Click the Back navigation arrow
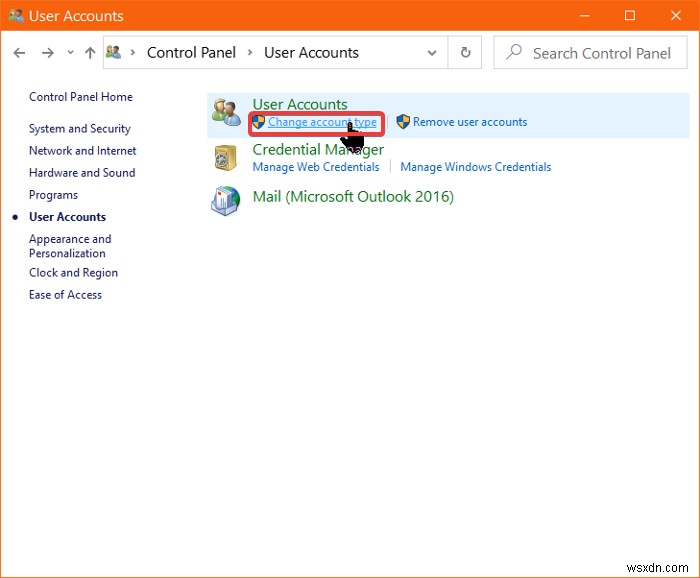Image resolution: width=700 pixels, height=578 pixels. click(19, 53)
